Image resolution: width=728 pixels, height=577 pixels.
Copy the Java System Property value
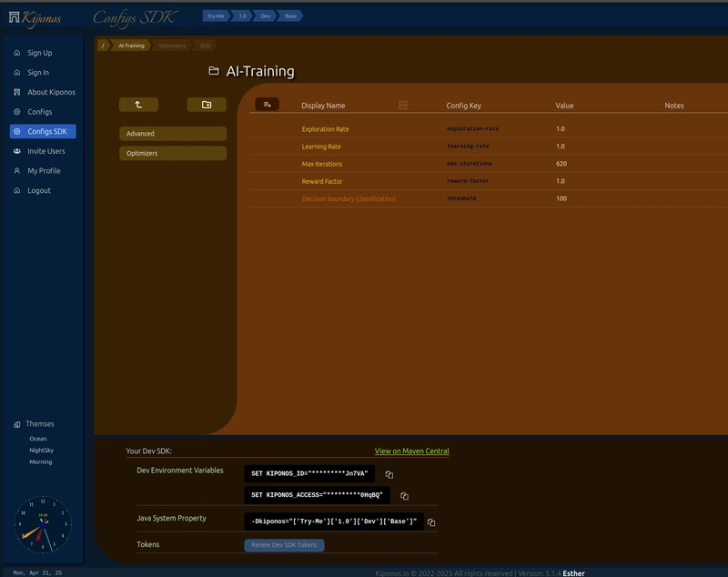431,522
